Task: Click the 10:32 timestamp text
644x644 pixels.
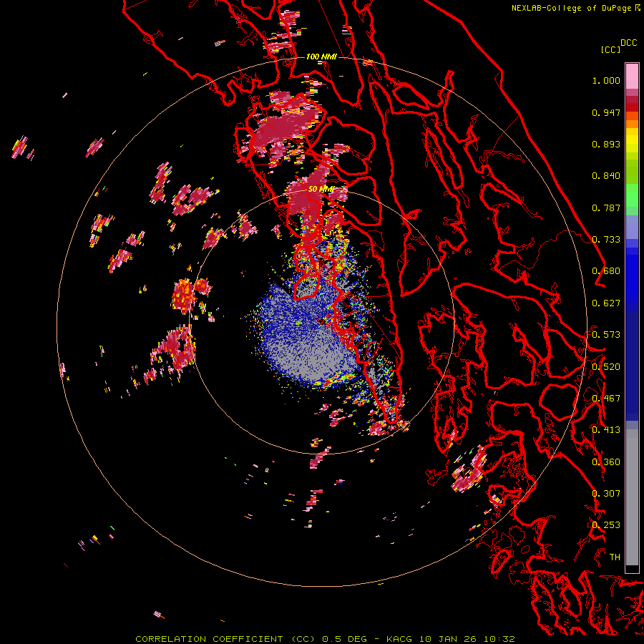Action: point(499,639)
